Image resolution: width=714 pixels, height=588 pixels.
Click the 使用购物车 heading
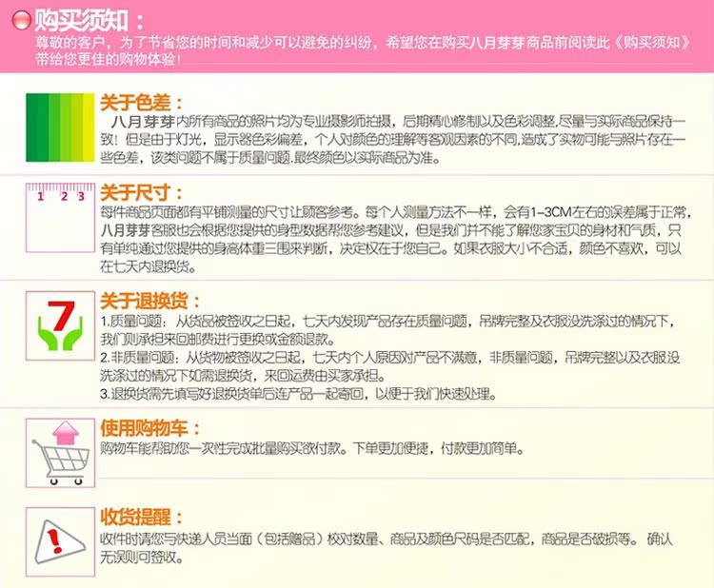150,428
